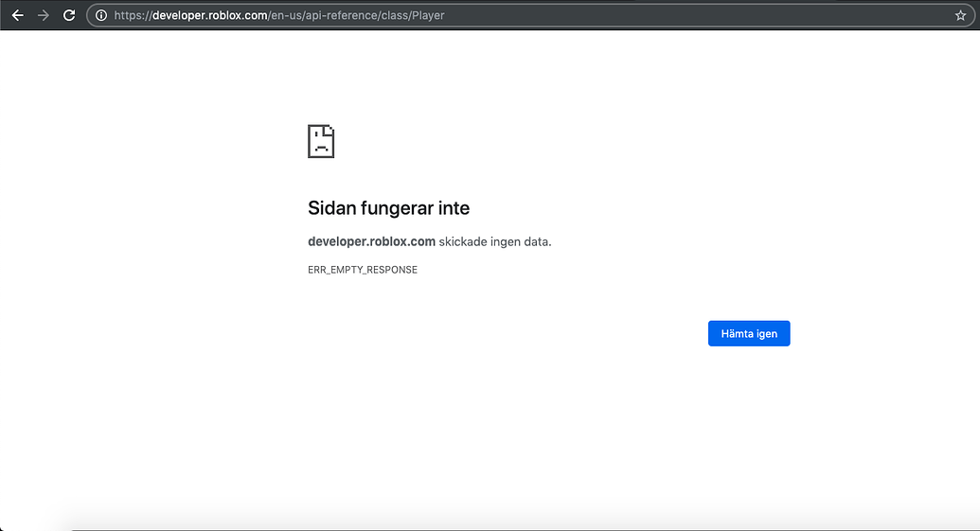Click the browser forward arrow
The width and height of the screenshot is (980, 531).
[44, 15]
